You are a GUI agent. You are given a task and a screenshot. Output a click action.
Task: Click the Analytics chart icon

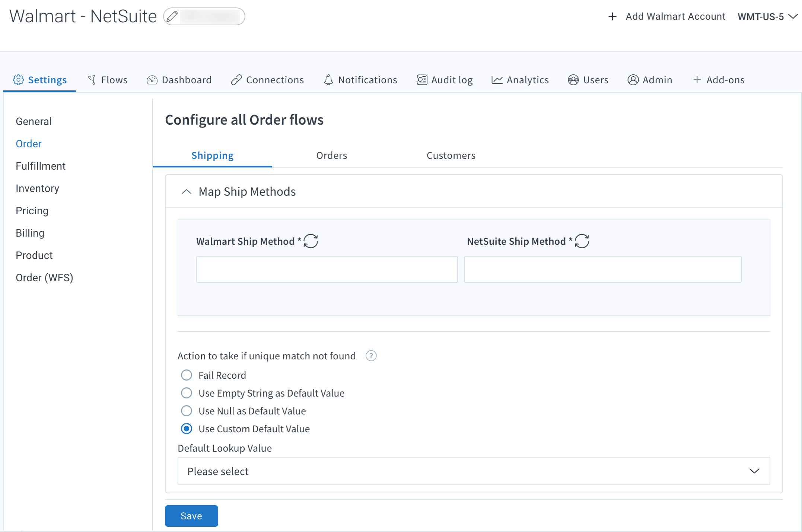497,80
